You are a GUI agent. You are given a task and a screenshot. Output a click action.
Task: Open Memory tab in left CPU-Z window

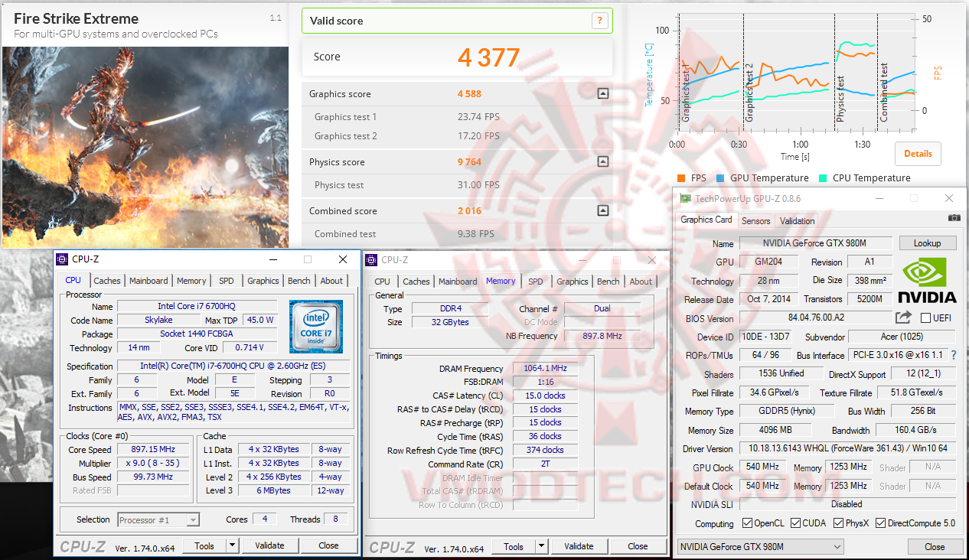point(191,281)
